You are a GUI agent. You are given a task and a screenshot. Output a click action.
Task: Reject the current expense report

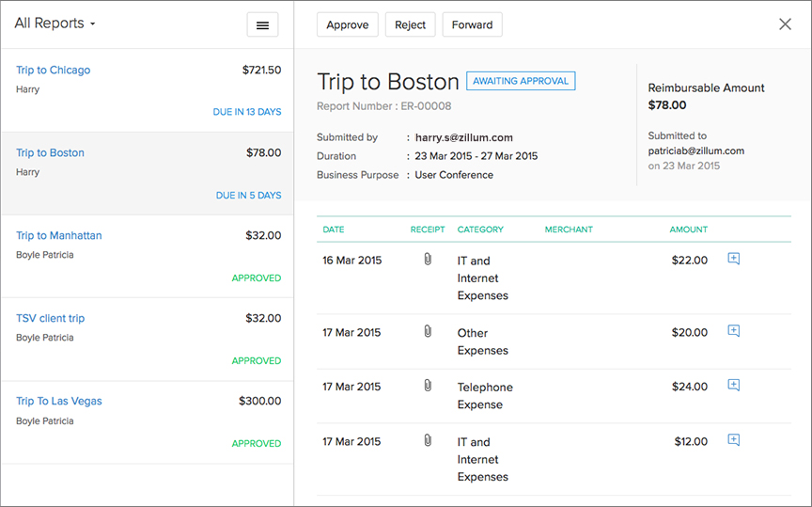(x=410, y=25)
